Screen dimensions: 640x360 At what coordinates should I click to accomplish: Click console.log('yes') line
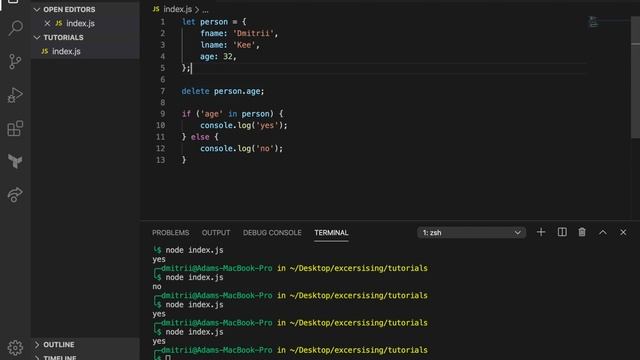tap(244, 125)
